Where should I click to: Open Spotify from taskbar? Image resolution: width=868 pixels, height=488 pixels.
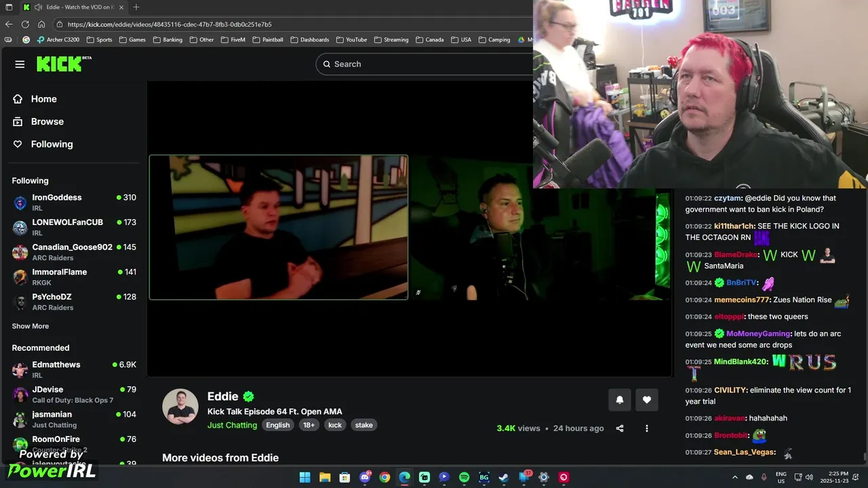[464, 477]
